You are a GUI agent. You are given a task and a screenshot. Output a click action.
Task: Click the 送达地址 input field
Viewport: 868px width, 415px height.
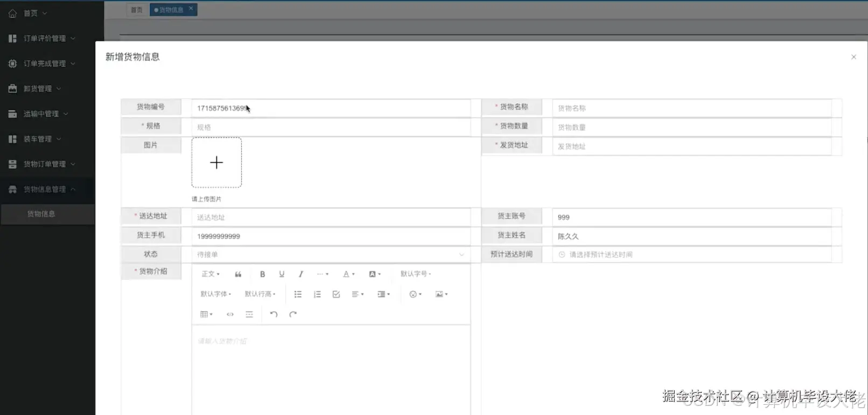[x=331, y=217]
